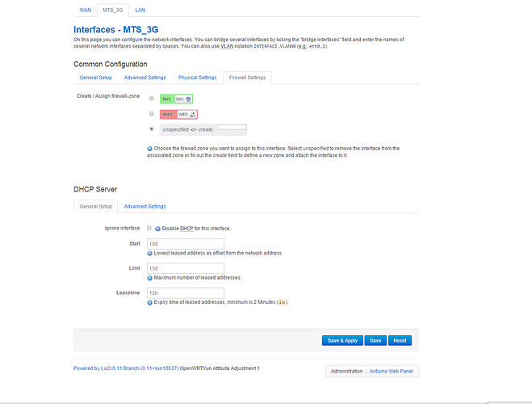Click the VLAN abbreviation in description

click(x=227, y=46)
